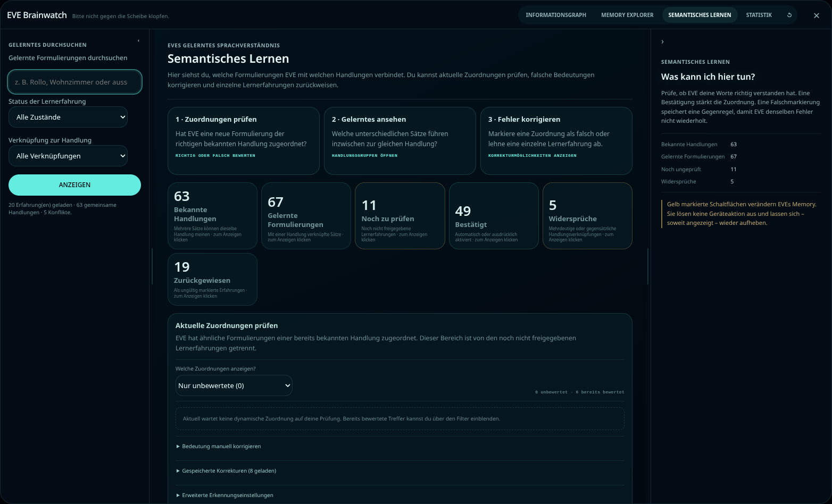Open the Informationsgraph tab
Screen dimensions: 832x504
point(556,15)
